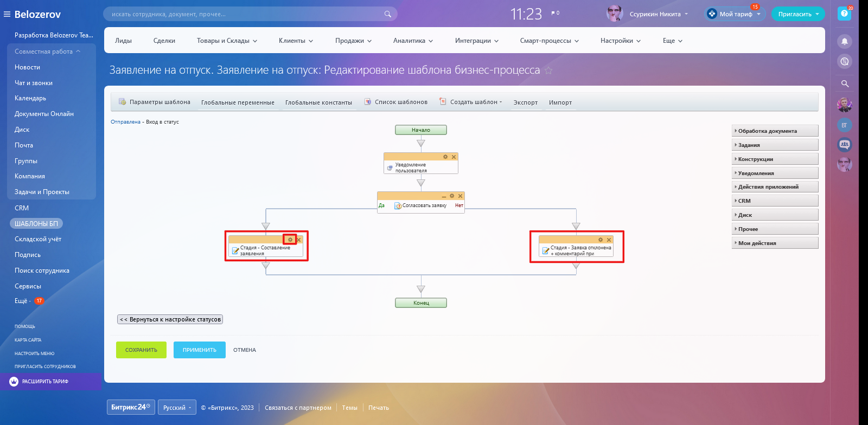
Task: Open the Лиды tab
Action: click(123, 41)
